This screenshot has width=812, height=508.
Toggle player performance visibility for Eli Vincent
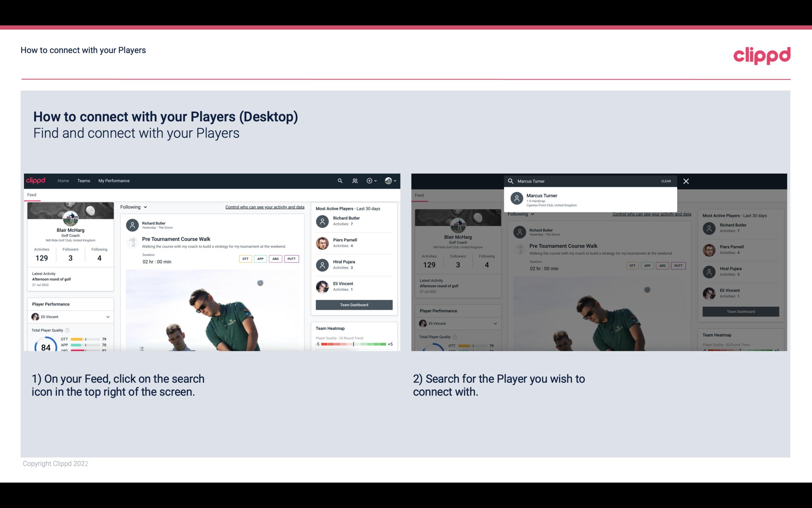tap(108, 317)
